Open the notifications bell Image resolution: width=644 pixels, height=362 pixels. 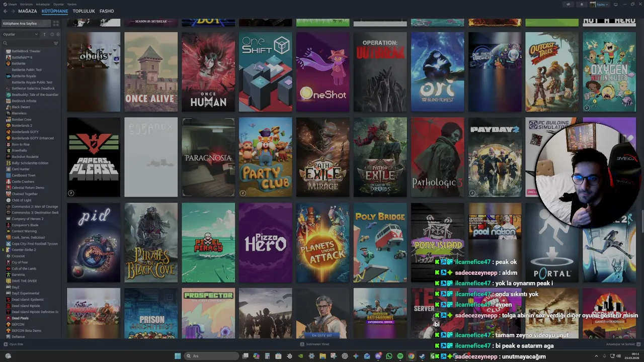click(x=582, y=4)
